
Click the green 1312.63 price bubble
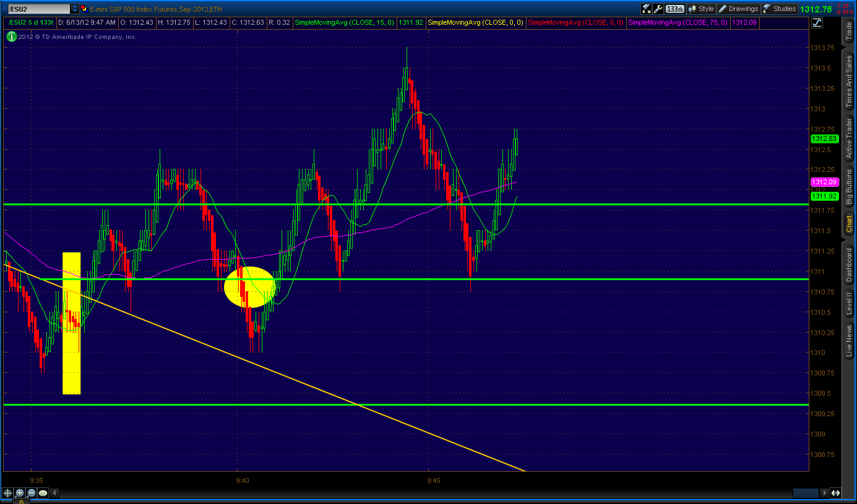824,139
